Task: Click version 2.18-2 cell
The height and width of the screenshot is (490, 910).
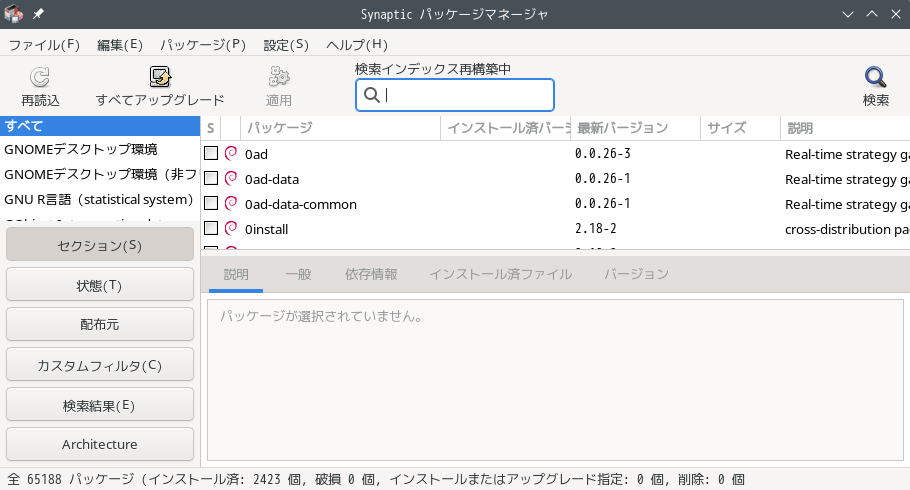Action: click(x=595, y=228)
